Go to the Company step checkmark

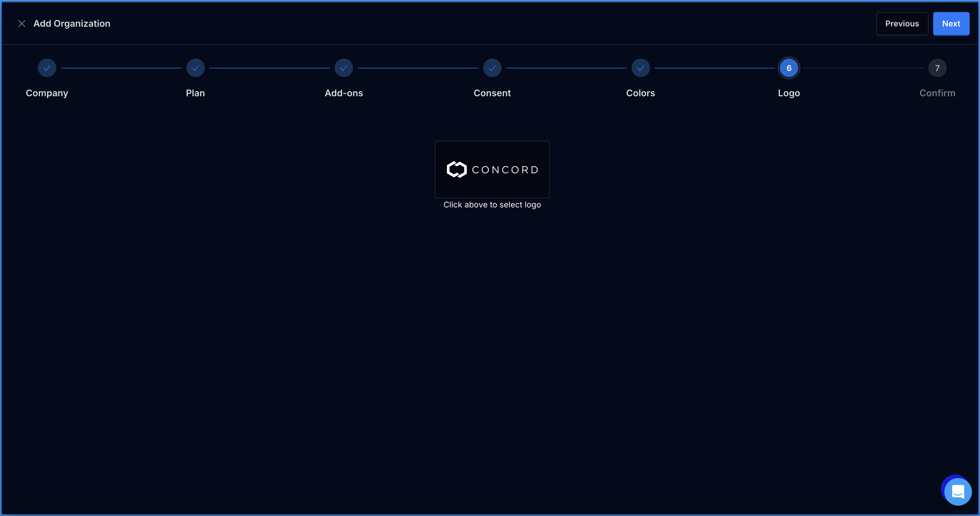pos(47,68)
